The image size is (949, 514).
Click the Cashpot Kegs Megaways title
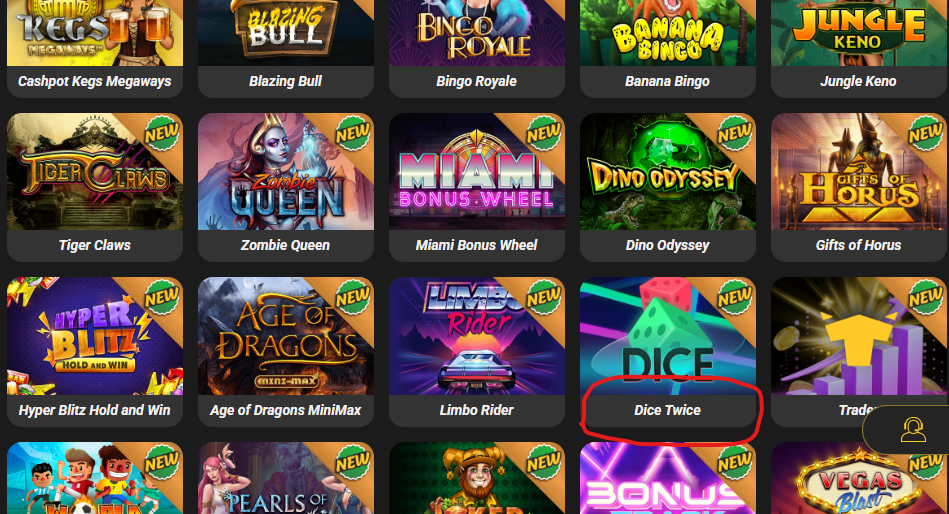coord(94,81)
